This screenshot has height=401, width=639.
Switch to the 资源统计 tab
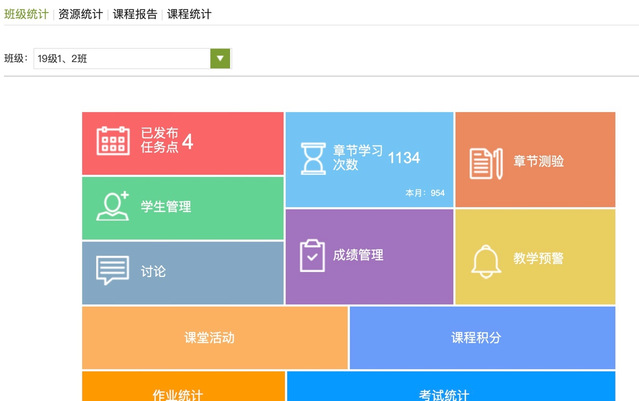pyautogui.click(x=80, y=15)
